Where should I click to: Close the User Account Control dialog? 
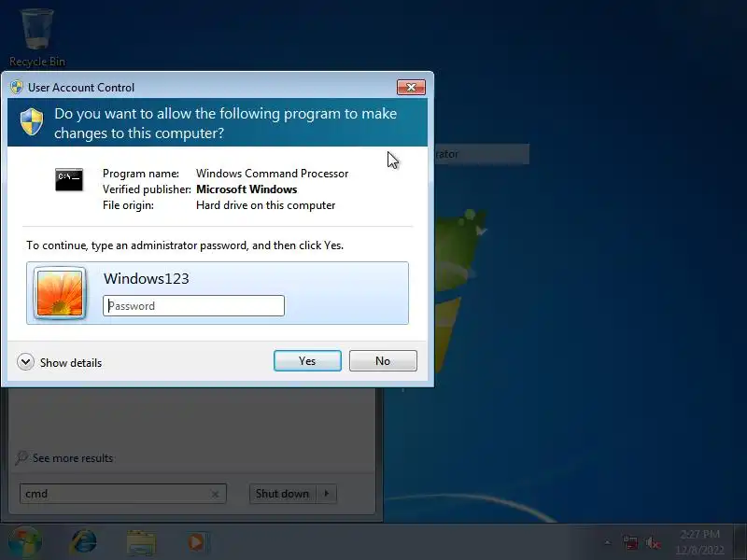411,87
